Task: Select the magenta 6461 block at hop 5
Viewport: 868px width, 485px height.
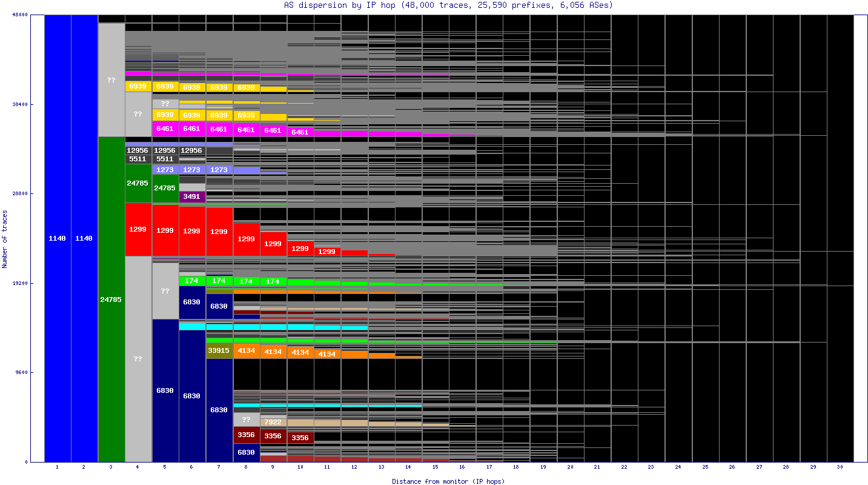Action: click(x=165, y=129)
